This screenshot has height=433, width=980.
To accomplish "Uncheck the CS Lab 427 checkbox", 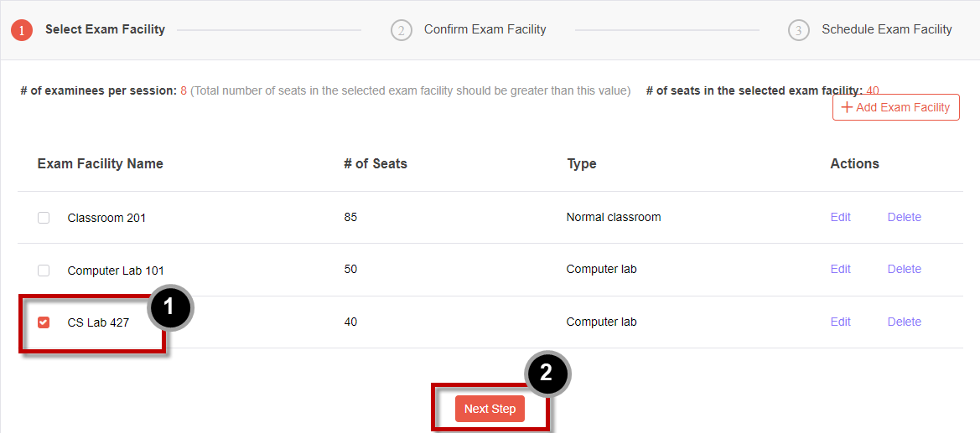I will coord(44,322).
